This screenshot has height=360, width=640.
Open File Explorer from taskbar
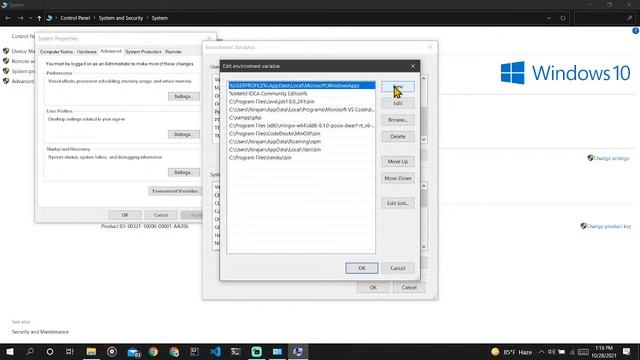click(91, 351)
